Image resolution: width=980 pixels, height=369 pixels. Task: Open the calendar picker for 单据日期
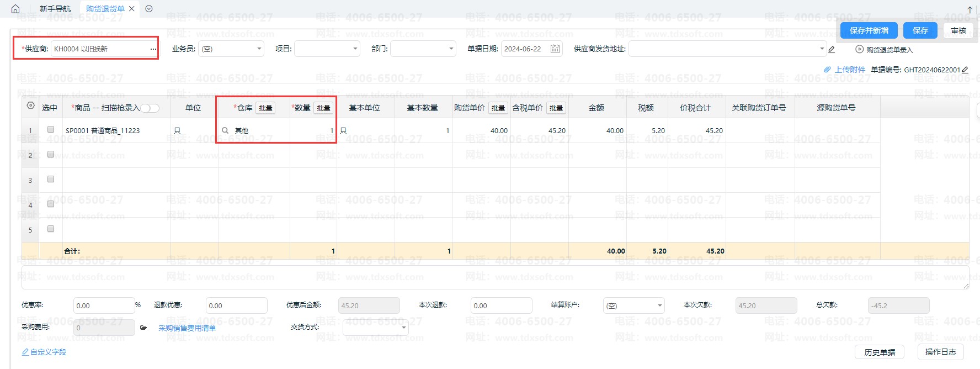[555, 49]
